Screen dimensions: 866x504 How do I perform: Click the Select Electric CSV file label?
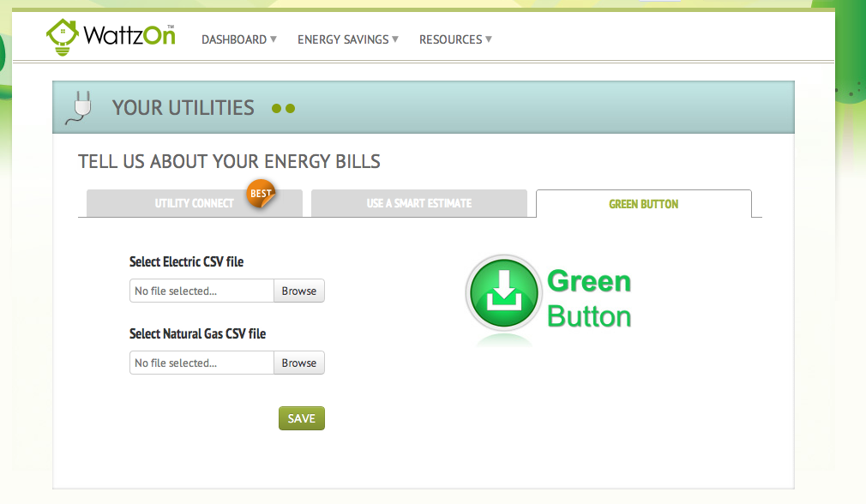point(187,261)
